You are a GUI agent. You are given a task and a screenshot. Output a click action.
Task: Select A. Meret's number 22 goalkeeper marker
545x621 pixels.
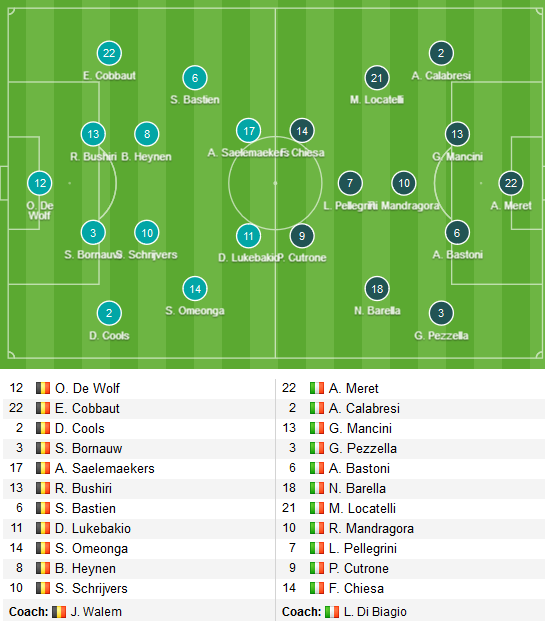point(511,183)
